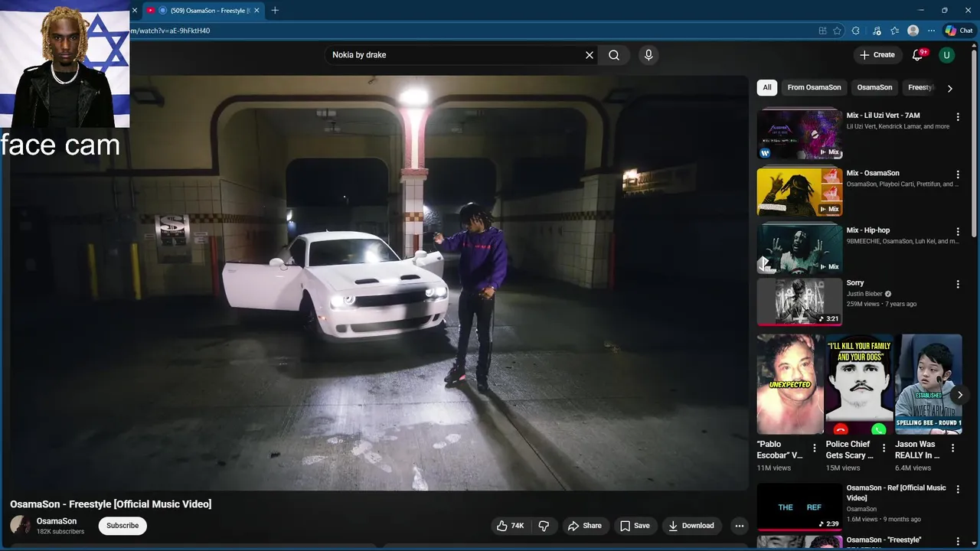Open Copilot Chat in Edge toolbar
980x551 pixels.
959,31
